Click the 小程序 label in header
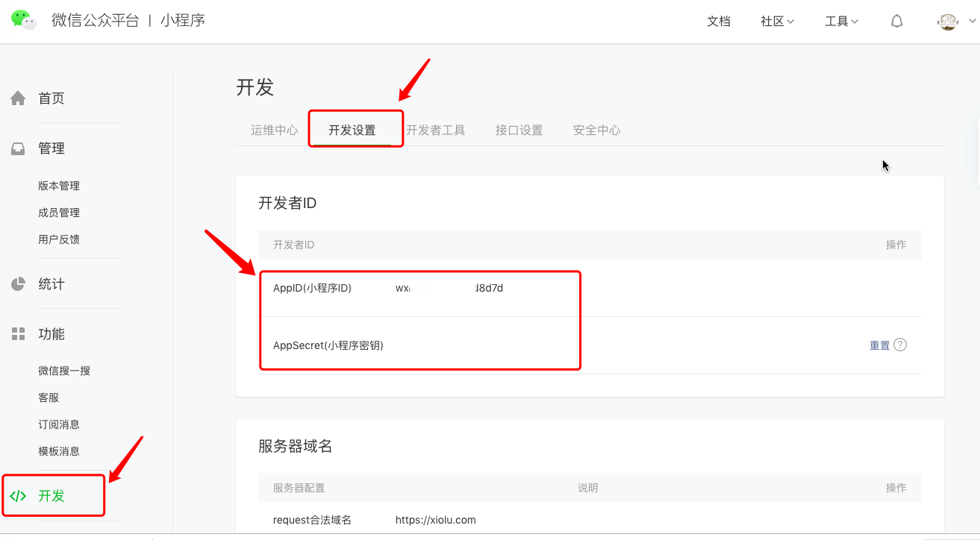 click(x=183, y=21)
